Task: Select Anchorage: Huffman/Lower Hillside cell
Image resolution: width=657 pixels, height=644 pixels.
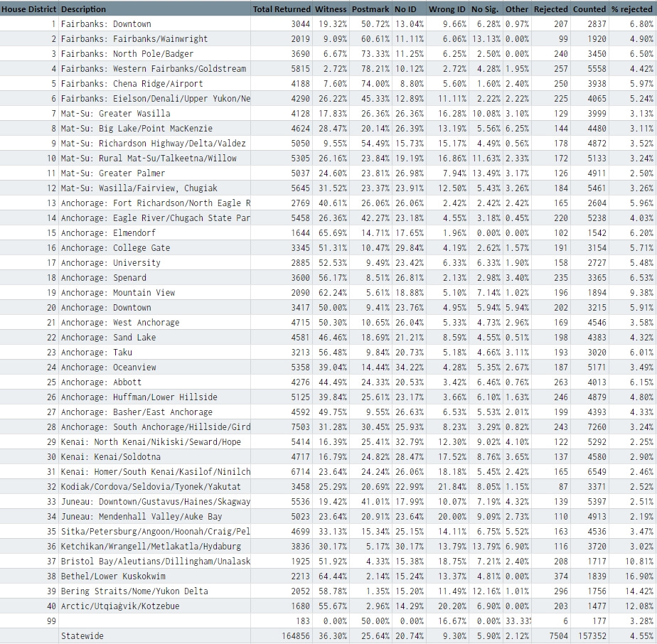Action: pos(154,397)
